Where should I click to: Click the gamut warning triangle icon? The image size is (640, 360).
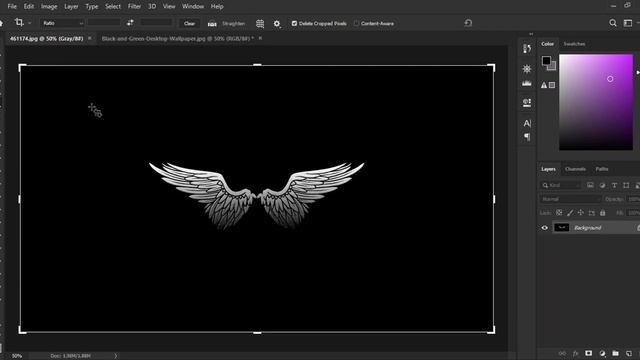544,85
